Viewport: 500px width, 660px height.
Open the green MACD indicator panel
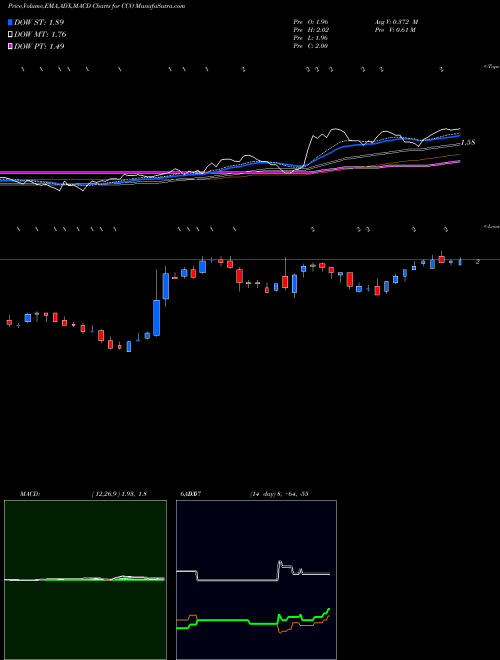(x=85, y=580)
